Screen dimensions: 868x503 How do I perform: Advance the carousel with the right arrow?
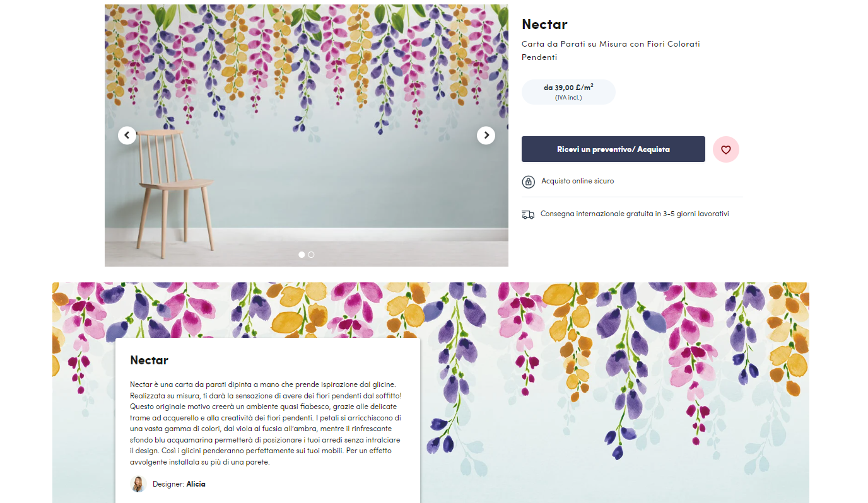coord(486,135)
